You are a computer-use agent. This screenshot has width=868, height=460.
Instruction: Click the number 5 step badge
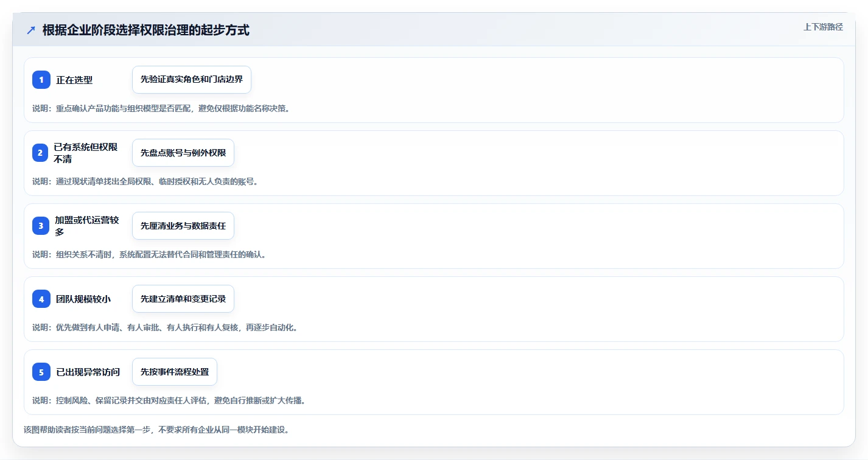click(x=41, y=372)
